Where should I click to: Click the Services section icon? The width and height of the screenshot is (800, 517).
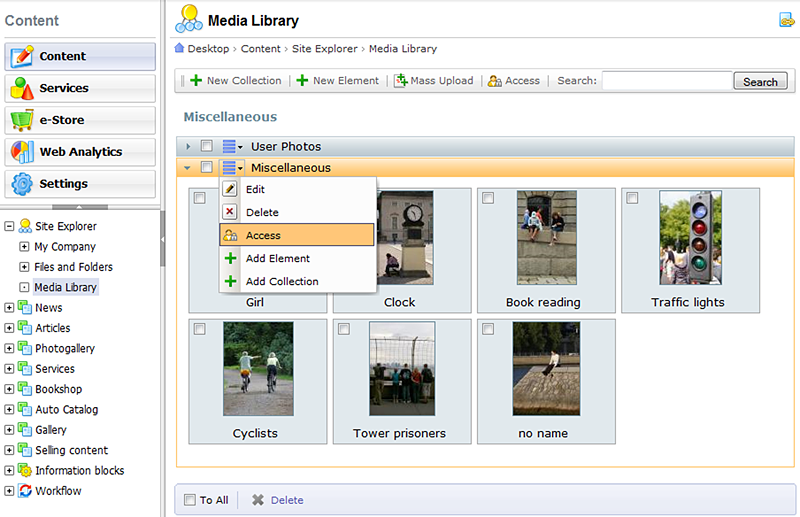[x=22, y=88]
